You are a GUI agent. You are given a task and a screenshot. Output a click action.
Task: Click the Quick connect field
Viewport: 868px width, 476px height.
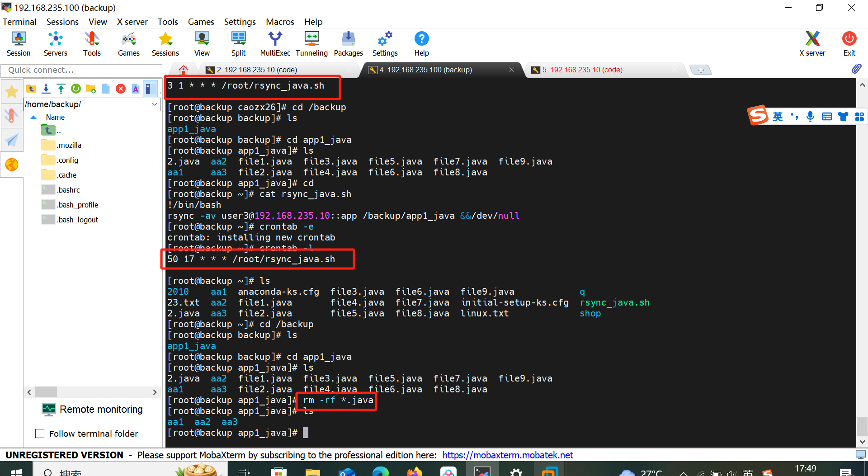[81, 70]
